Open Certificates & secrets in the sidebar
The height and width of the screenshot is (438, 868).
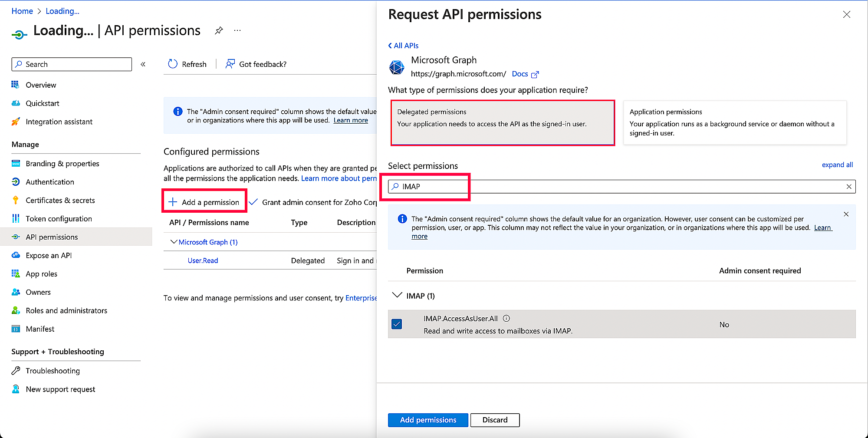pyautogui.click(x=60, y=201)
